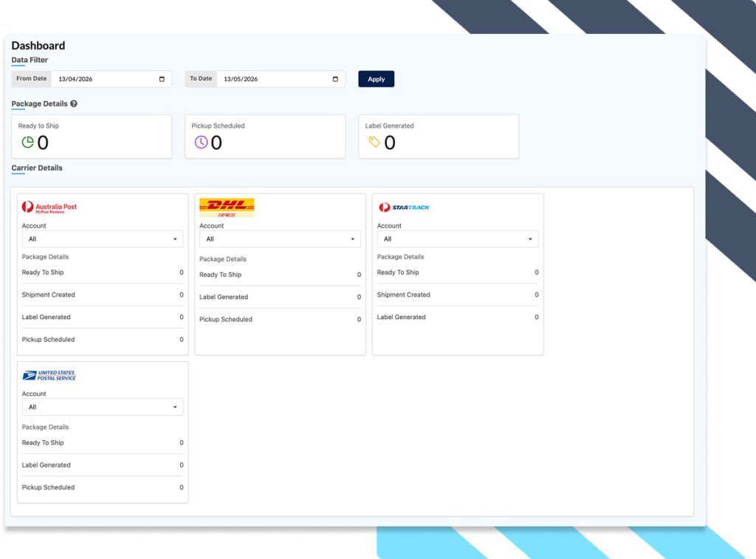Edit the To Date field 13/05/2026
The image size is (756, 559).
click(x=281, y=79)
